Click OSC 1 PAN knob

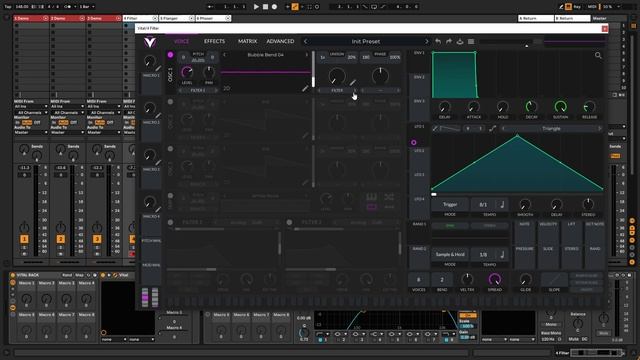(209, 72)
